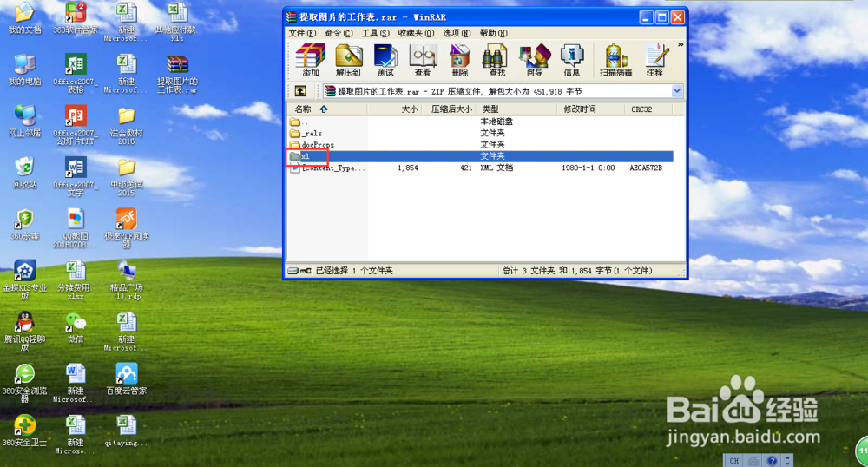The height and width of the screenshot is (467, 868).
Task: Run the 测试 (Test) archive tool
Action: click(x=385, y=60)
